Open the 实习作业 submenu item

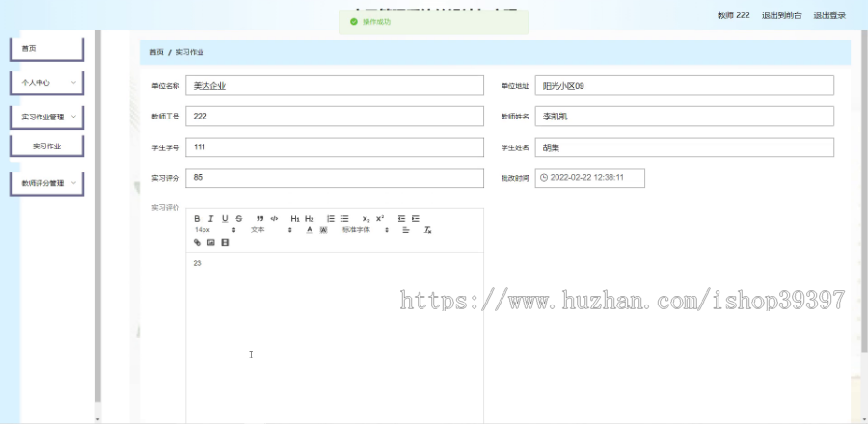click(x=46, y=146)
